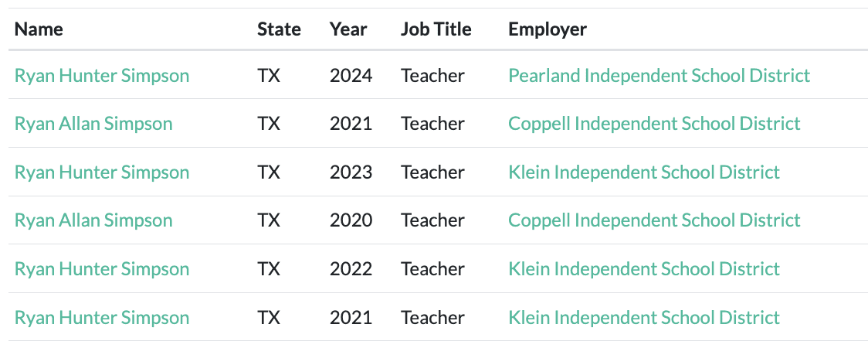Viewport: 868px width, 348px height.
Task: Click Ryan Allan Simpson's name in 2021 row
Action: pos(93,124)
